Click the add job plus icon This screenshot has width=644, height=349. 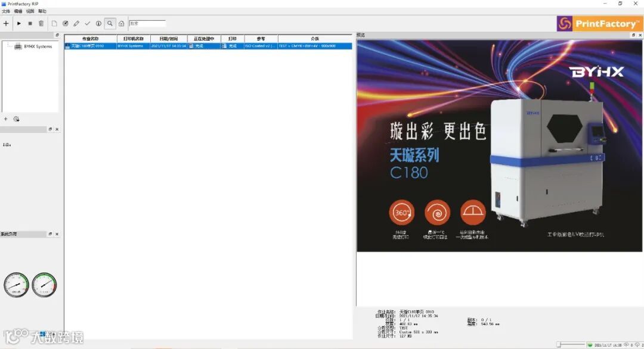click(6, 23)
